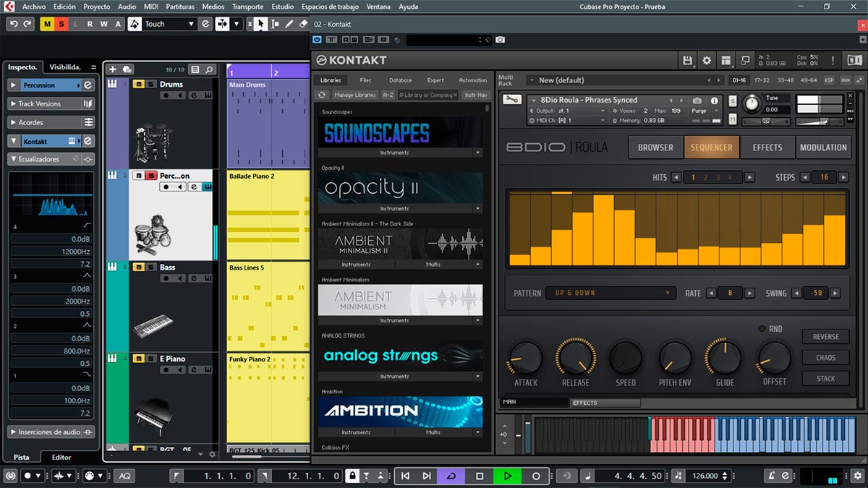The height and width of the screenshot is (488, 868).
Task: Adjust the GLIDE knob
Action: [x=724, y=357]
